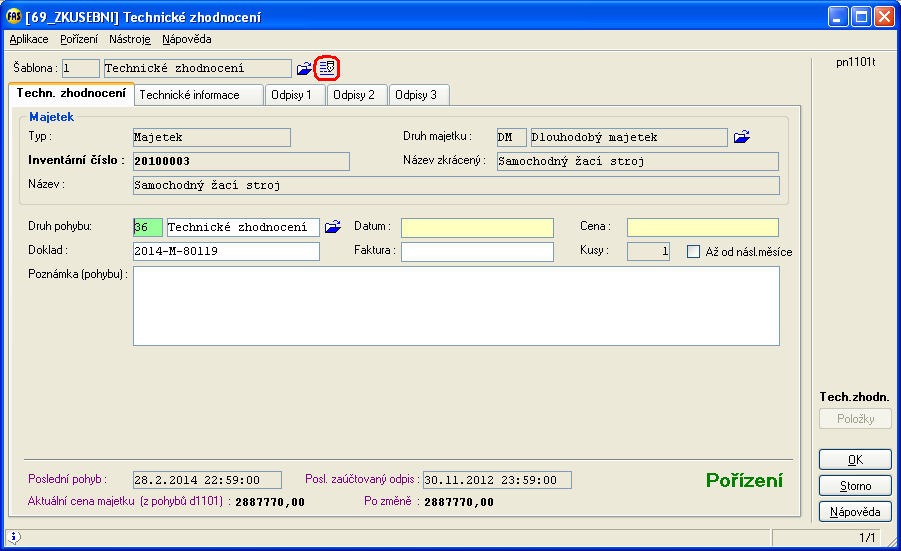
Task: Click into the Cena input field
Action: (x=703, y=227)
